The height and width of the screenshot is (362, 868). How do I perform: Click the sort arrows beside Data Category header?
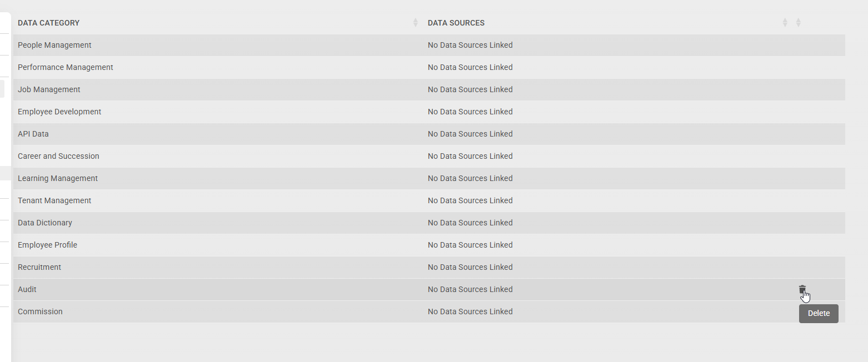[x=415, y=22]
